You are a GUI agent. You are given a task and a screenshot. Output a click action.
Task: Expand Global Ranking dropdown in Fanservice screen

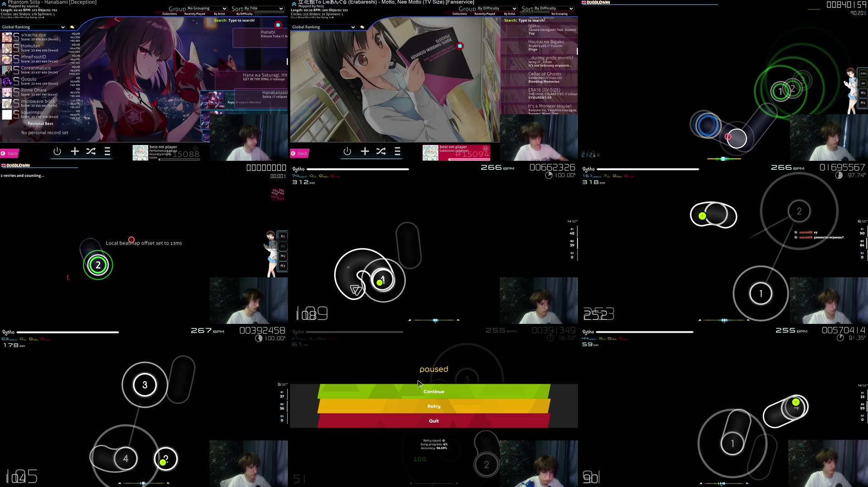click(323, 27)
